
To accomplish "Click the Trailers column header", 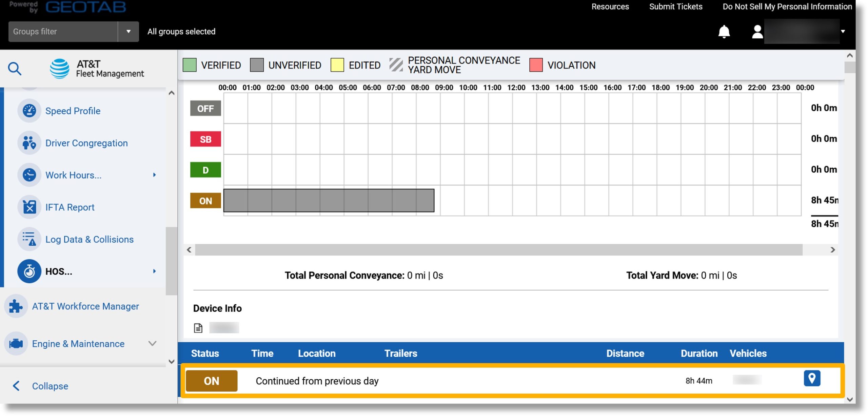I will 400,353.
